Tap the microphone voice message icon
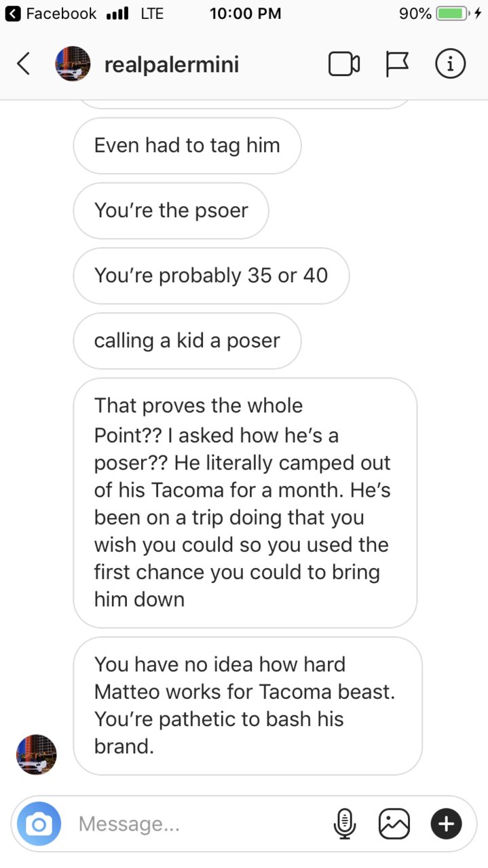 point(344,824)
